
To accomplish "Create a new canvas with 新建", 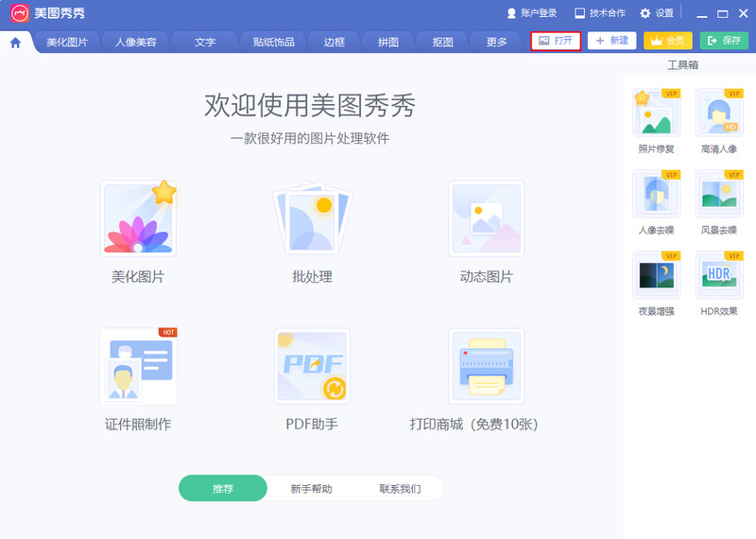I will (611, 41).
